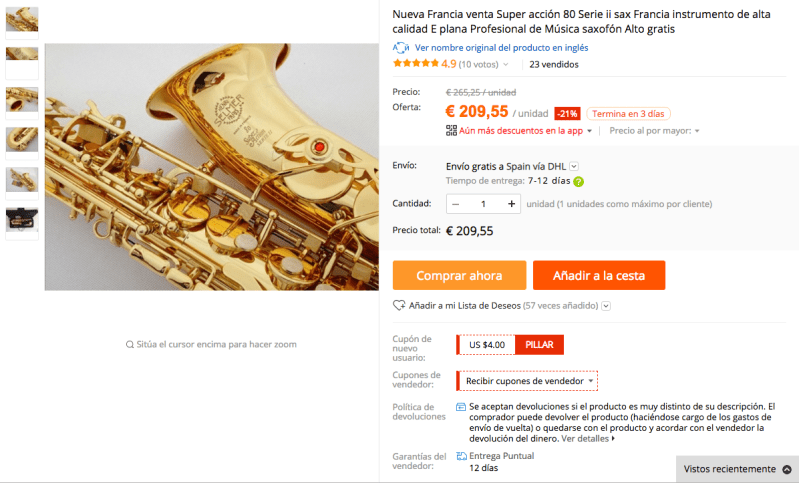Image resolution: width=799 pixels, height=483 pixels.
Task: Click the quantity input field
Action: 484,204
